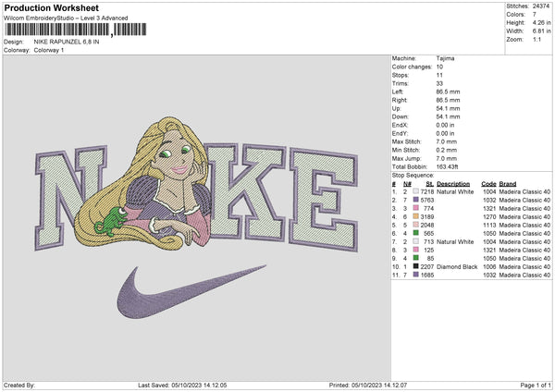Click code 1006 in the stop sequence
The height and width of the screenshot is (392, 555).
[x=489, y=267]
